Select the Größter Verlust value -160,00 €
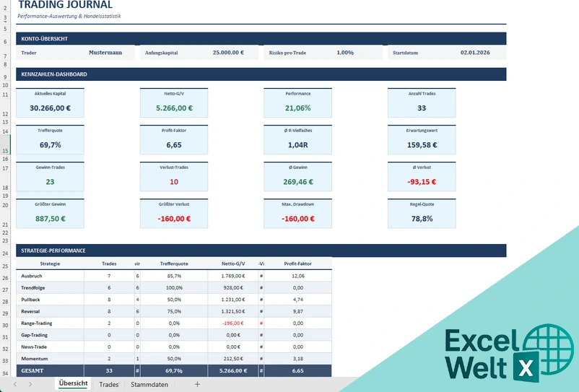 (x=174, y=219)
